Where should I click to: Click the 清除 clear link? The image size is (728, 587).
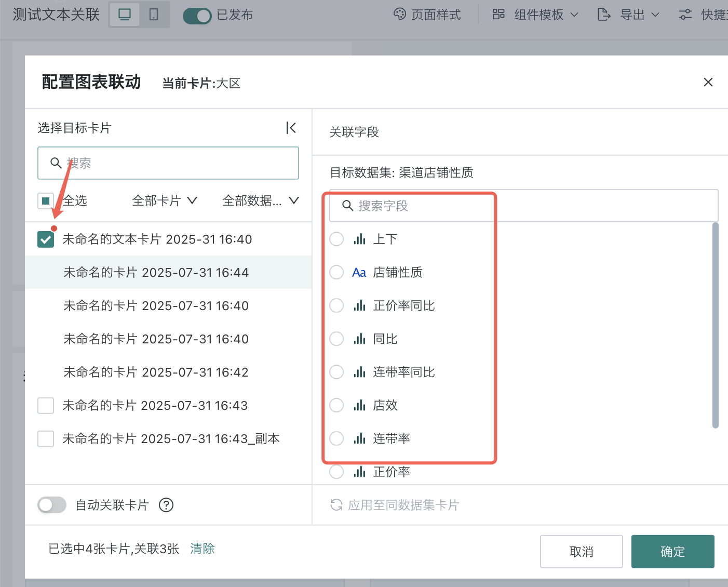point(203,549)
